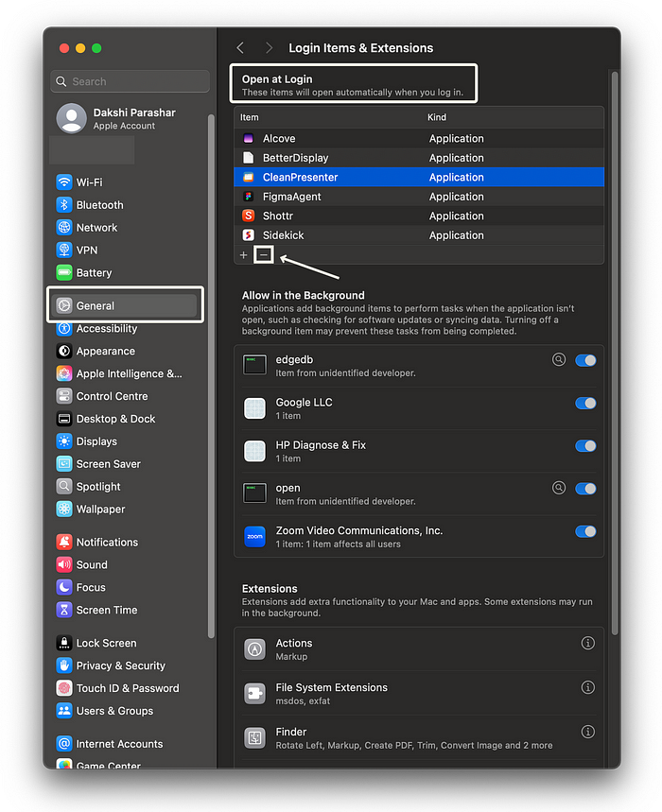Add a login item with plus button
Viewport: 662px width, 812px height.
coord(243,255)
